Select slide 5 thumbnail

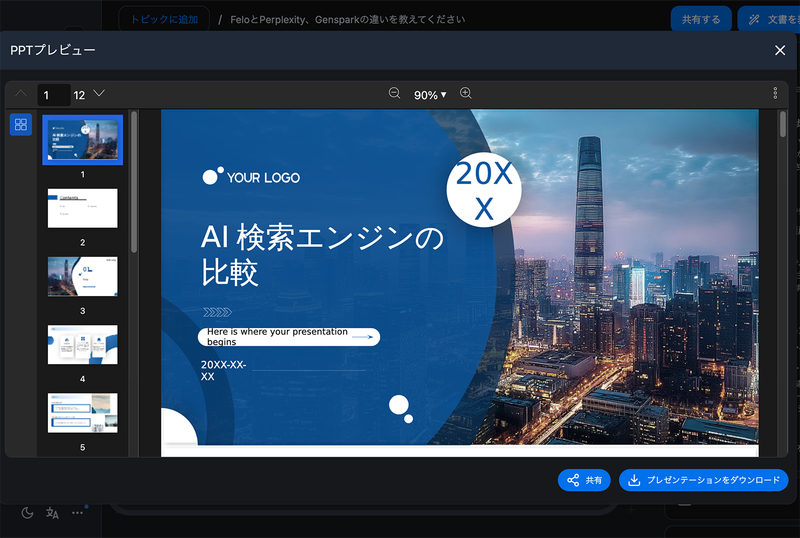pyautogui.click(x=83, y=412)
